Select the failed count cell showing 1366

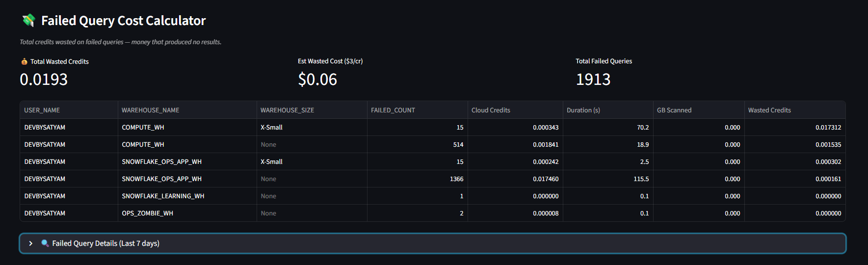(x=456, y=179)
